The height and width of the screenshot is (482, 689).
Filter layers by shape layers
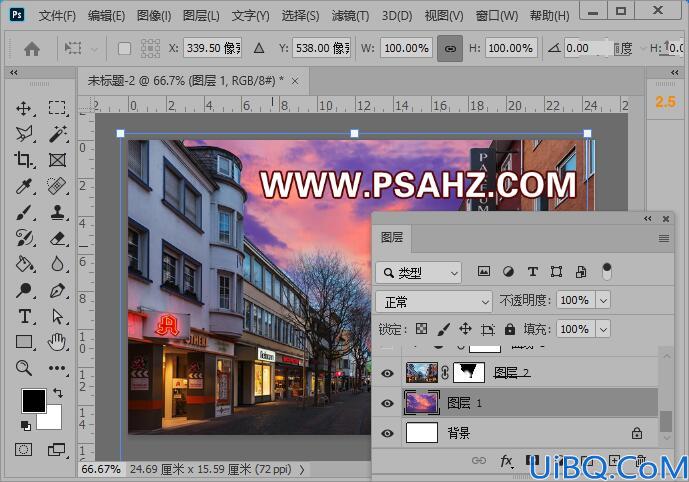pos(556,272)
